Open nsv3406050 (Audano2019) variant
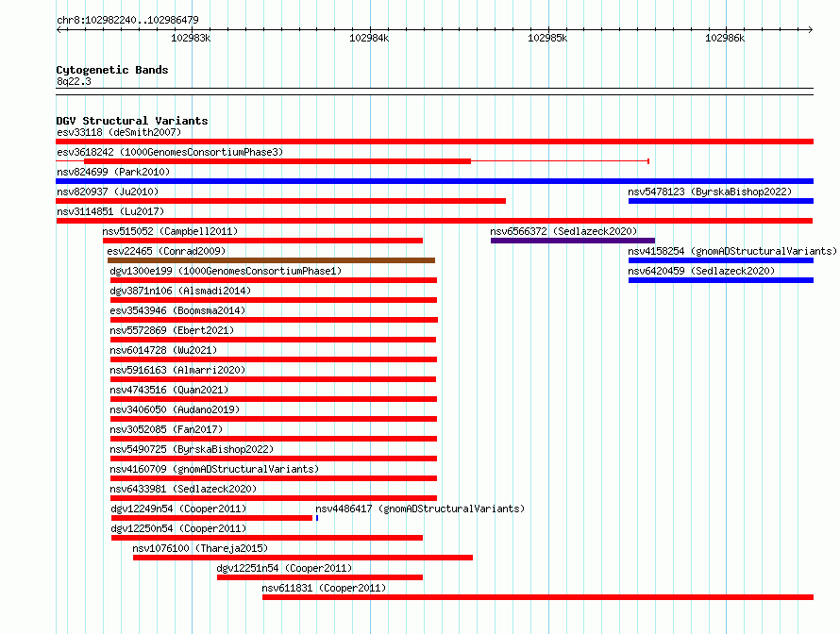This screenshot has width=840, height=634. (175, 409)
